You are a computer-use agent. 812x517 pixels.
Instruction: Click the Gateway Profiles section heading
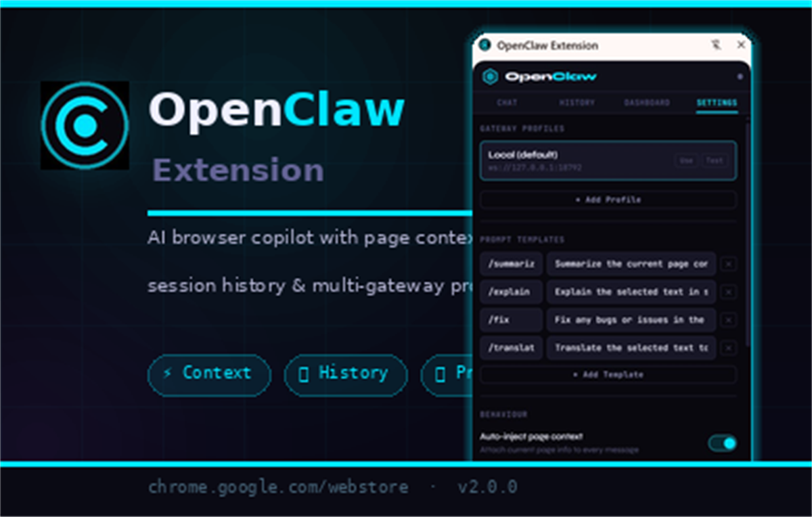pos(522,129)
